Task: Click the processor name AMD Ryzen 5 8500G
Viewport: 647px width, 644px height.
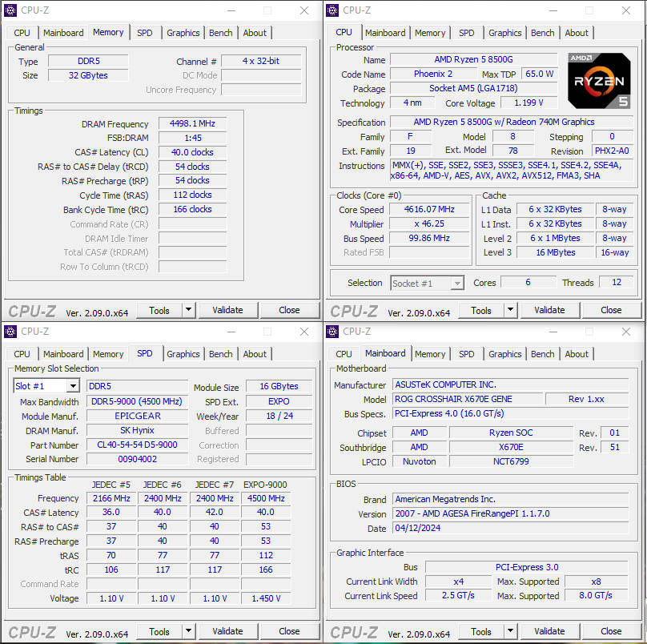Action: tap(474, 59)
